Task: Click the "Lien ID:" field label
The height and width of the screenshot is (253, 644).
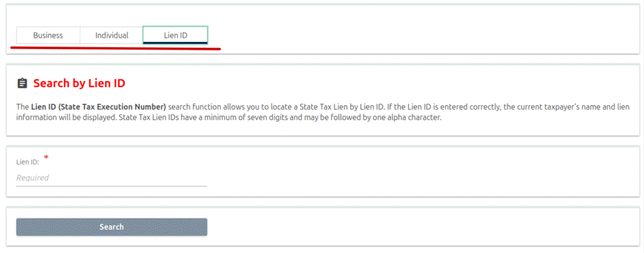Action: tap(28, 162)
